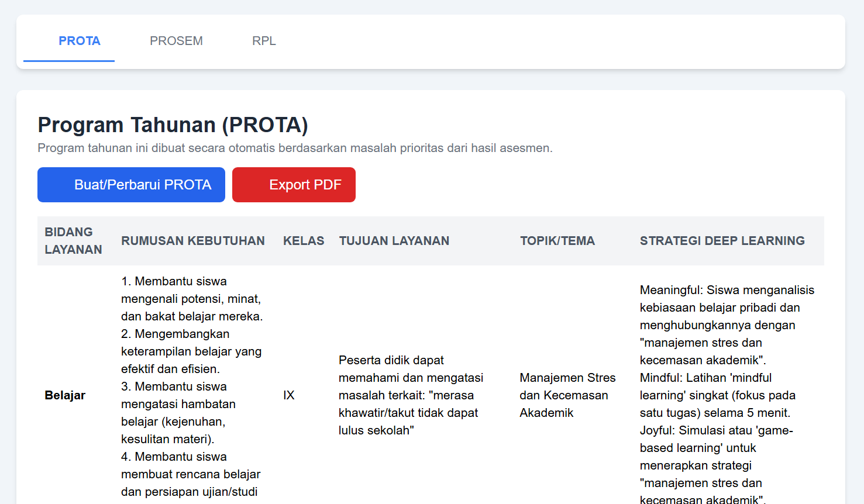Click the strategi deep learning cell text
This screenshot has width=864, height=504.
tap(727, 395)
